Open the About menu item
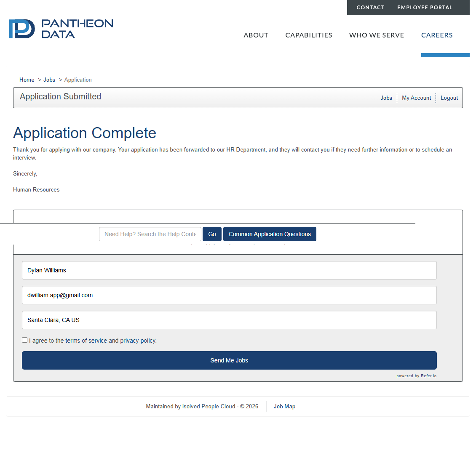 pyautogui.click(x=256, y=35)
